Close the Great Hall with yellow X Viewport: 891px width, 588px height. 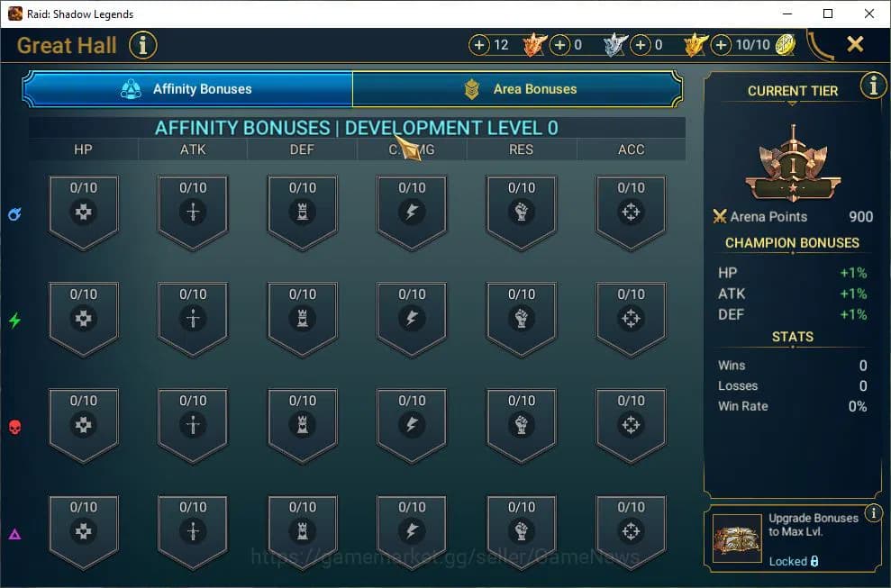pos(855,44)
